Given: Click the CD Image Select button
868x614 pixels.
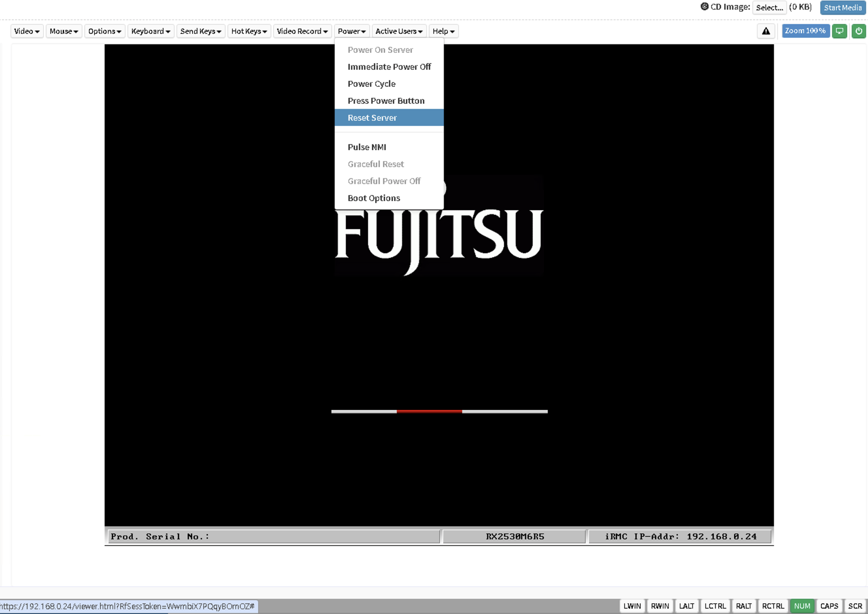Looking at the screenshot, I should pyautogui.click(x=769, y=8).
